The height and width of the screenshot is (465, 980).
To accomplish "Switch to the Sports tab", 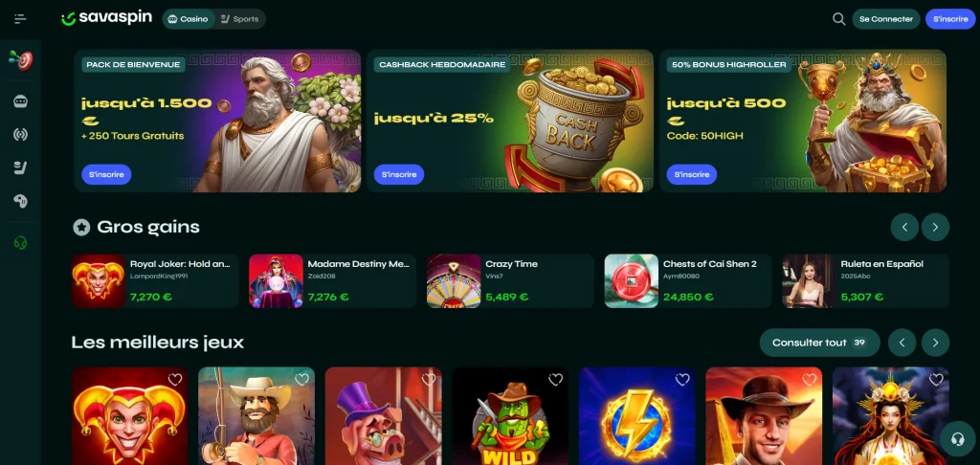I will tap(240, 19).
